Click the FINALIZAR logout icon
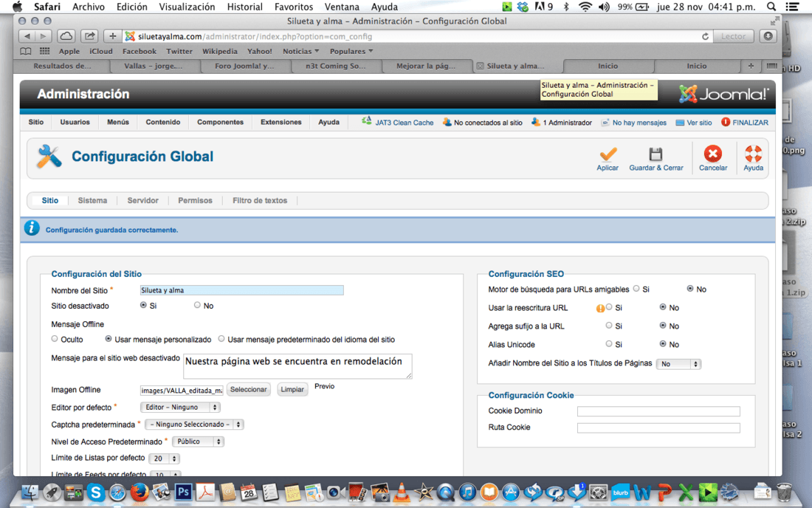Viewport: 812px width, 508px height. (x=726, y=122)
